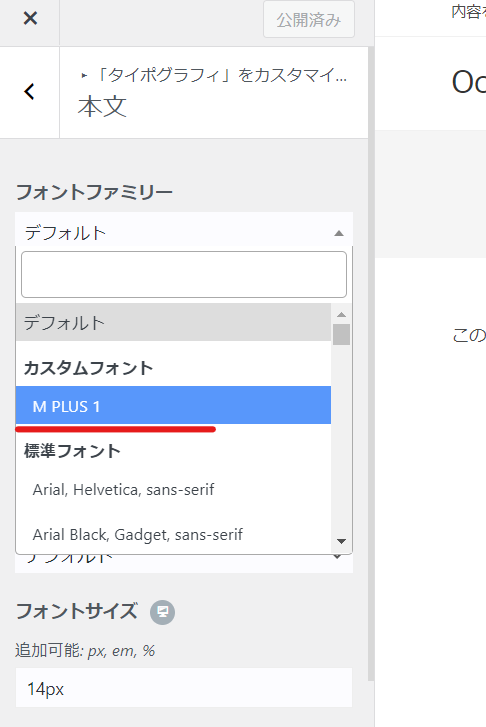The height and width of the screenshot is (727, 486).
Task: Click the フォントファミリー selected デフォルト box
Action: tap(184, 230)
